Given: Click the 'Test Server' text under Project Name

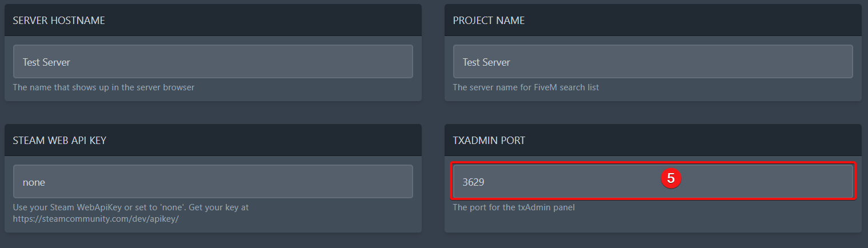Looking at the screenshot, I should [486, 62].
